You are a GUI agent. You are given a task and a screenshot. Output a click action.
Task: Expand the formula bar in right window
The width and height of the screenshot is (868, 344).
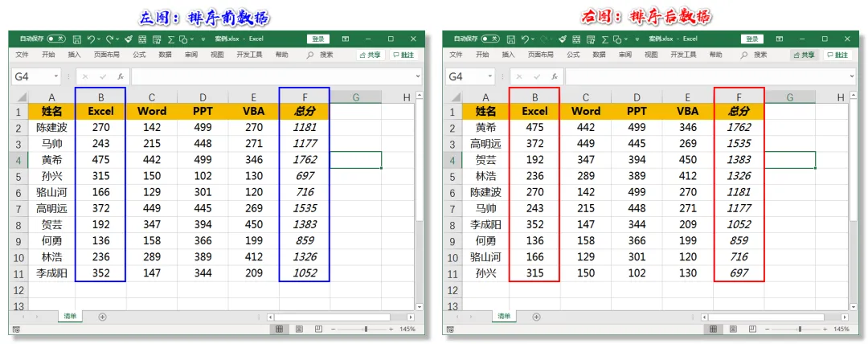[853, 76]
